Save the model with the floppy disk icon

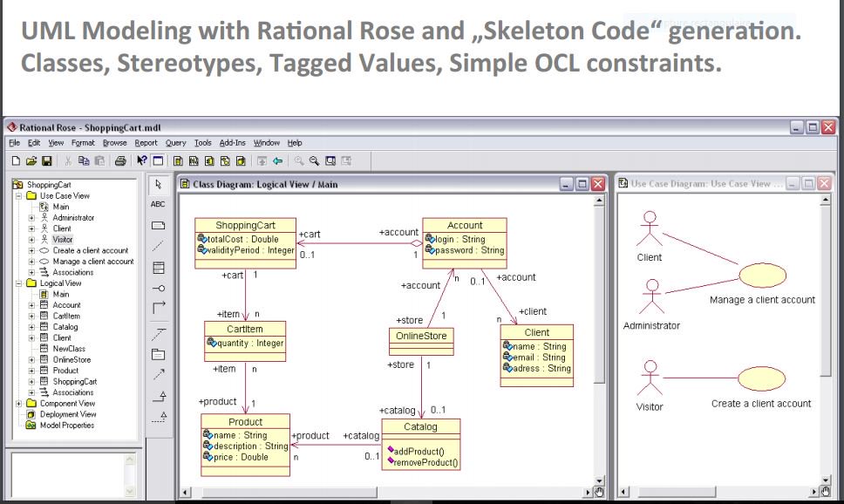pyautogui.click(x=47, y=160)
